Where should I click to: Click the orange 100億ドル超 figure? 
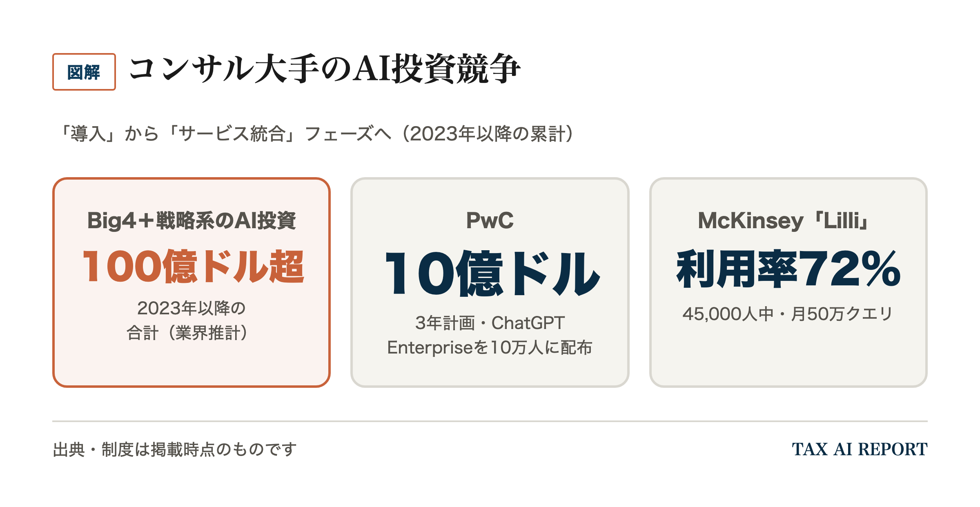point(193,267)
